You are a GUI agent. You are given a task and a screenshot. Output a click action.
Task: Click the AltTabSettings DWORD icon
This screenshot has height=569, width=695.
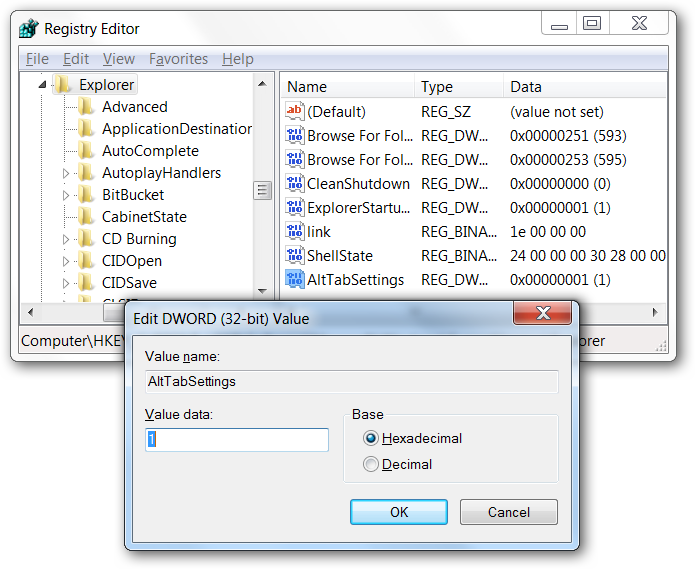(x=295, y=279)
